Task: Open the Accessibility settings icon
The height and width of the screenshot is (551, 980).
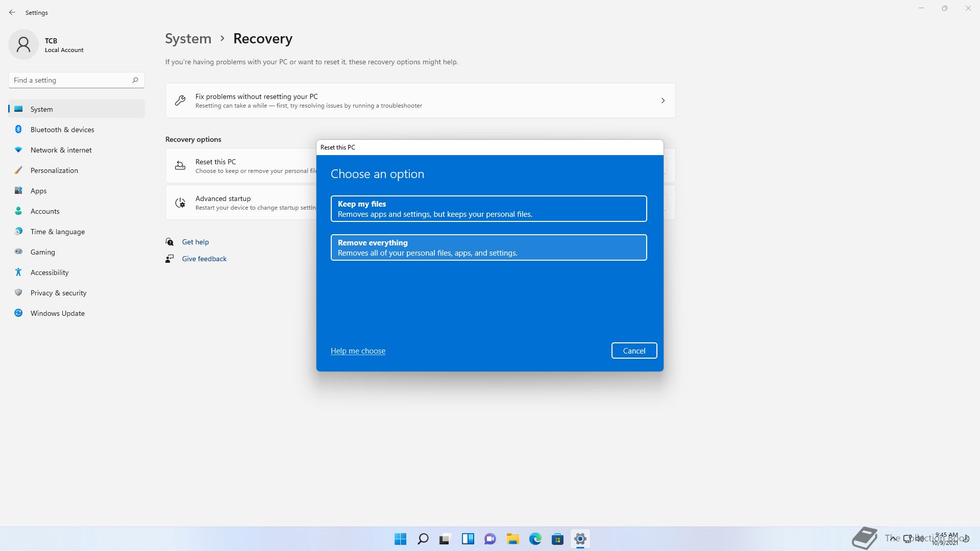Action: pos(18,272)
